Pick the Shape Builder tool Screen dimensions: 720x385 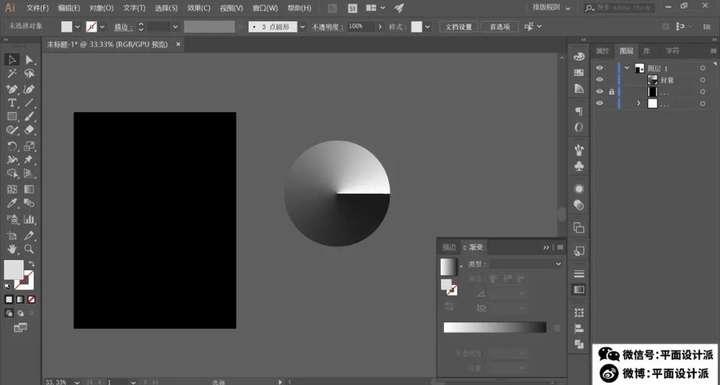pyautogui.click(x=12, y=174)
